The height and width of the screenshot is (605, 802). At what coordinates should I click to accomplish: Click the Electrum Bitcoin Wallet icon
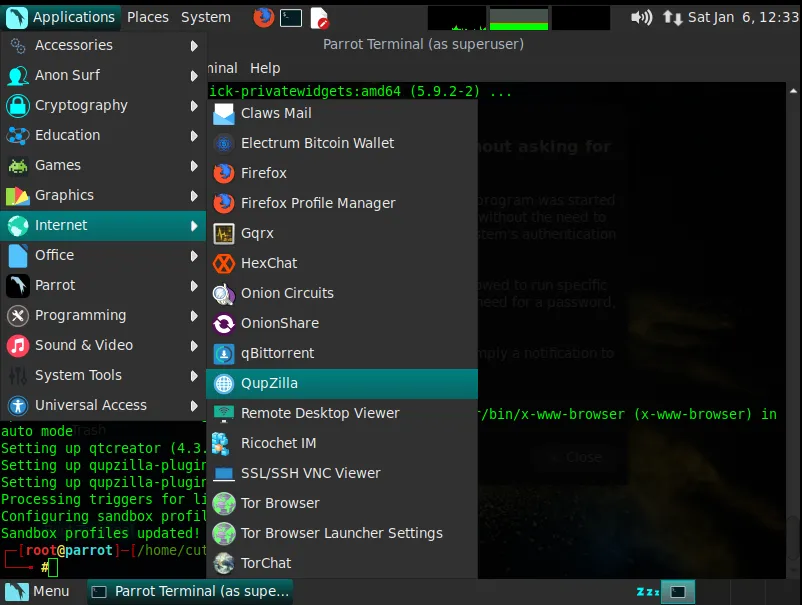click(x=224, y=144)
